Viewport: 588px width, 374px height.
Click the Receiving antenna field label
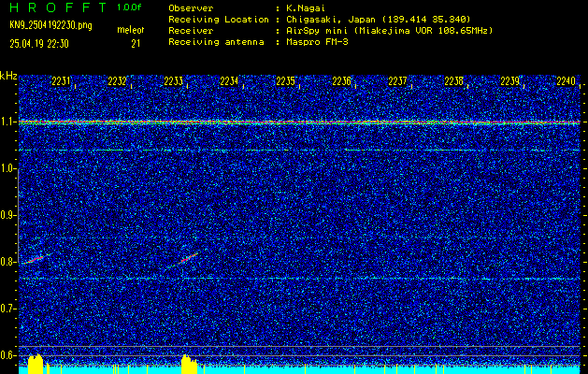tap(216, 42)
